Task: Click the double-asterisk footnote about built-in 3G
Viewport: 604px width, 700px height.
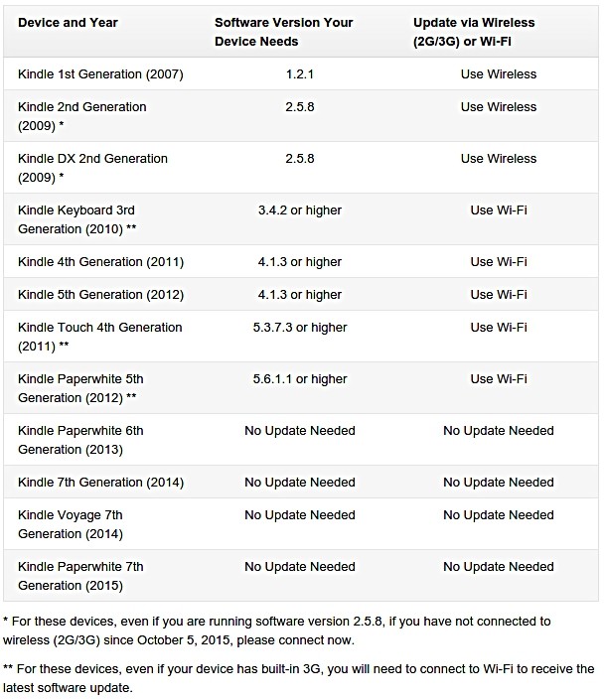Action: pyautogui.click(x=302, y=678)
